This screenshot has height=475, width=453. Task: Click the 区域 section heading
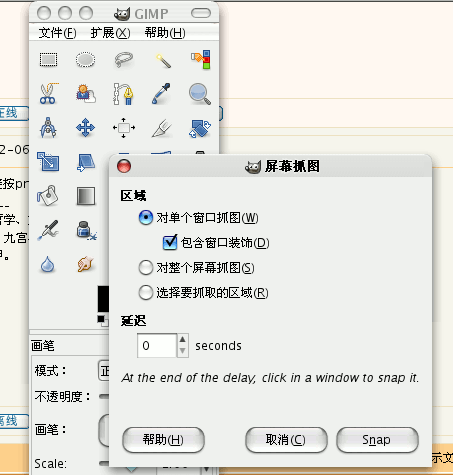pos(133,195)
